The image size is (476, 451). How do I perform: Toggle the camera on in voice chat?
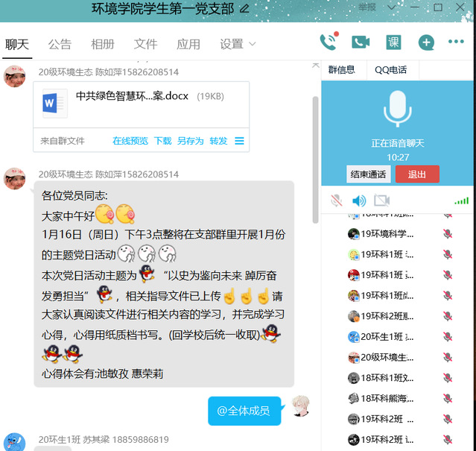click(x=381, y=201)
